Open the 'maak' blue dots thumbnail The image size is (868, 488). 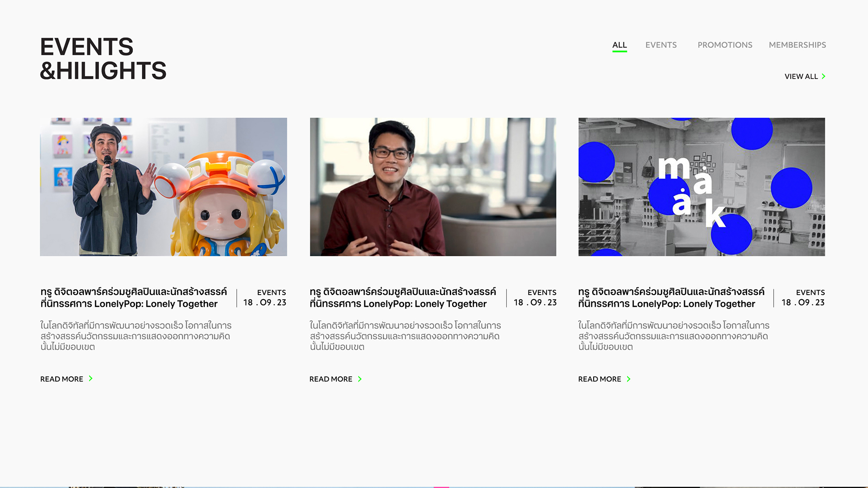pyautogui.click(x=702, y=187)
